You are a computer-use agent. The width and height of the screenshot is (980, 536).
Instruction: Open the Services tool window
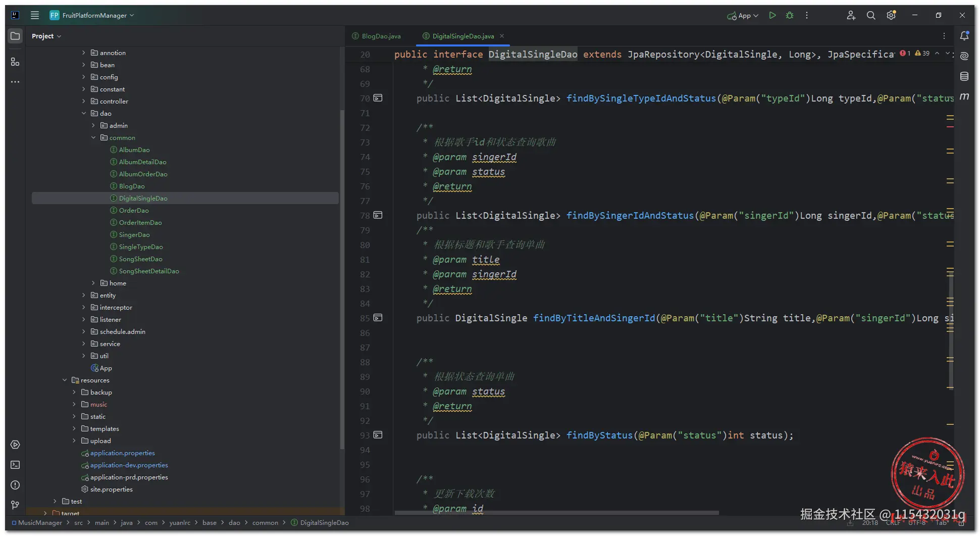pos(15,445)
